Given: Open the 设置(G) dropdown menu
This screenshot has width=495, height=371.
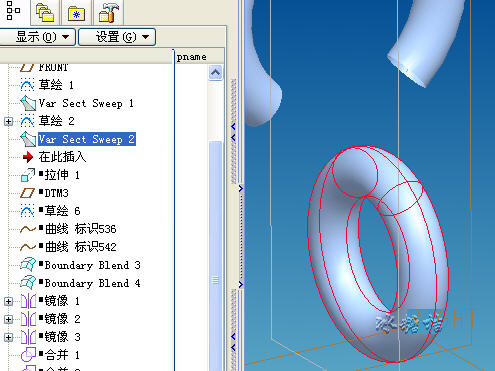Looking at the screenshot, I should [x=117, y=37].
